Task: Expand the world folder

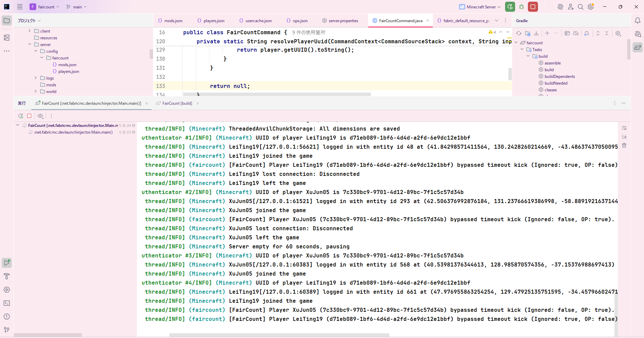Action: coord(36,91)
